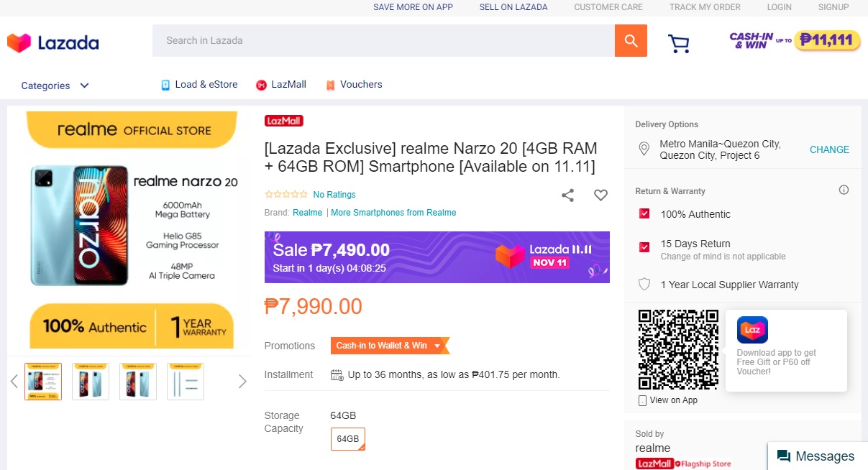
Task: Show next product thumbnails arrow
Action: coord(242,381)
